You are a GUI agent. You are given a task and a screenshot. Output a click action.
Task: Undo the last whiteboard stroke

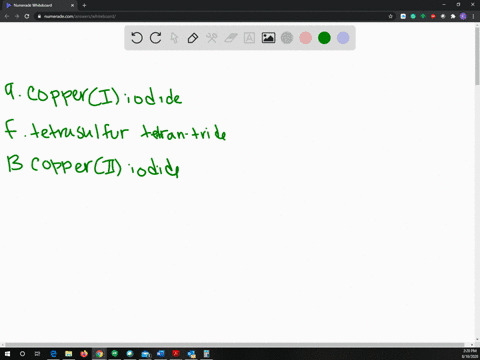click(137, 38)
